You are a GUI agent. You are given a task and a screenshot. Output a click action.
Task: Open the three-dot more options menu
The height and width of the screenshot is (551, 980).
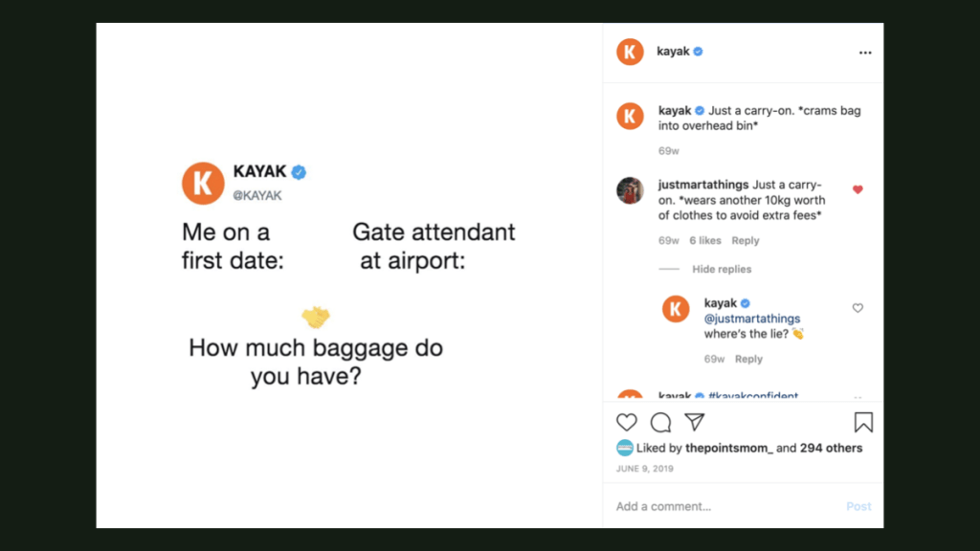[865, 53]
